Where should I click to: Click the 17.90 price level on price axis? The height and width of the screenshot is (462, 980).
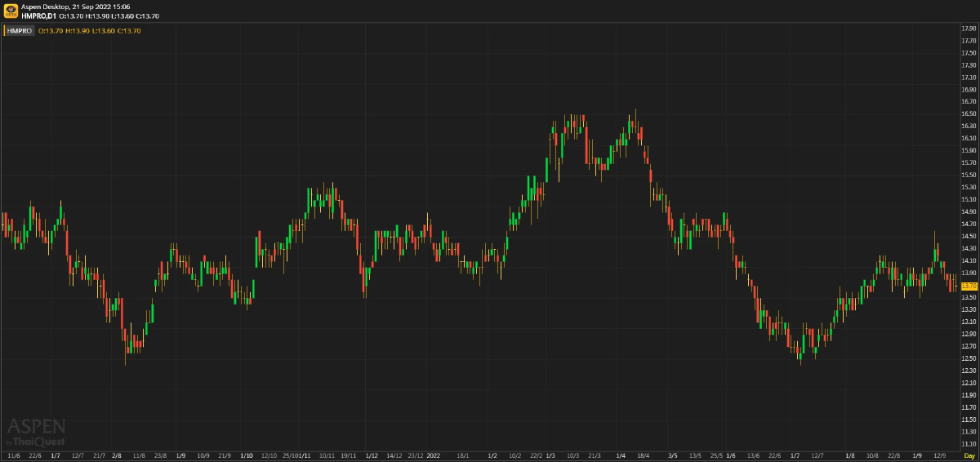969,29
